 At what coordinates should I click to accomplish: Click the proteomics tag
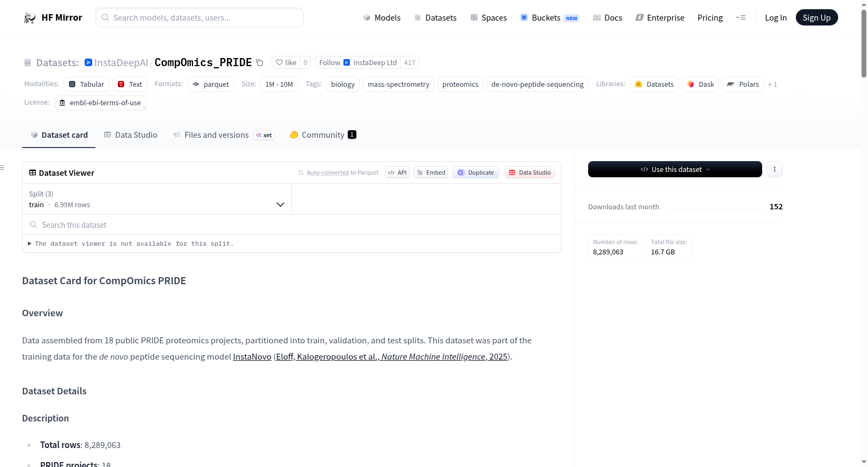click(461, 84)
